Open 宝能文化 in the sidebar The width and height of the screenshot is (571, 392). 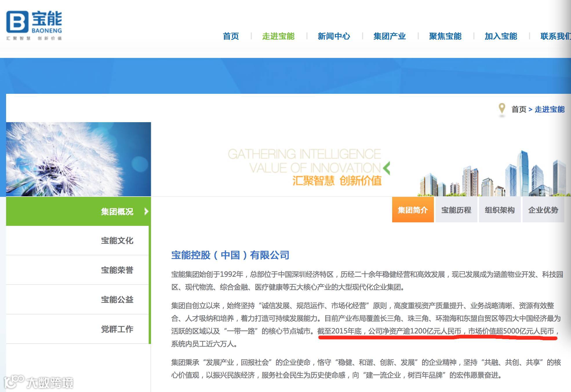(117, 241)
